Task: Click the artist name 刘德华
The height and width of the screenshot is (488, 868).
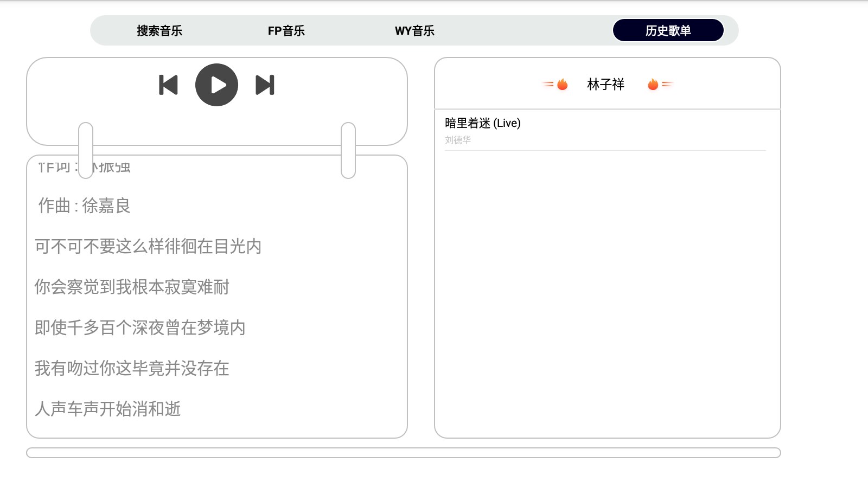Action: coord(458,139)
